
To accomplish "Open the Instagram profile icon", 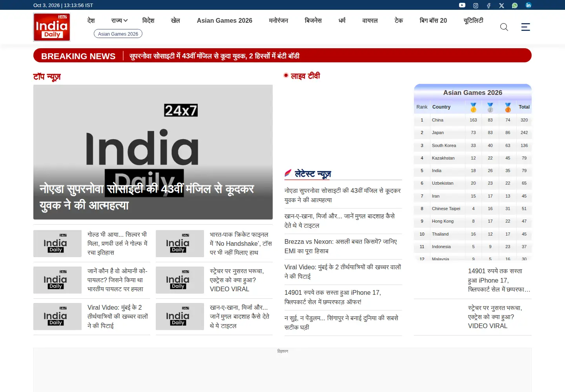I will 476,5.
